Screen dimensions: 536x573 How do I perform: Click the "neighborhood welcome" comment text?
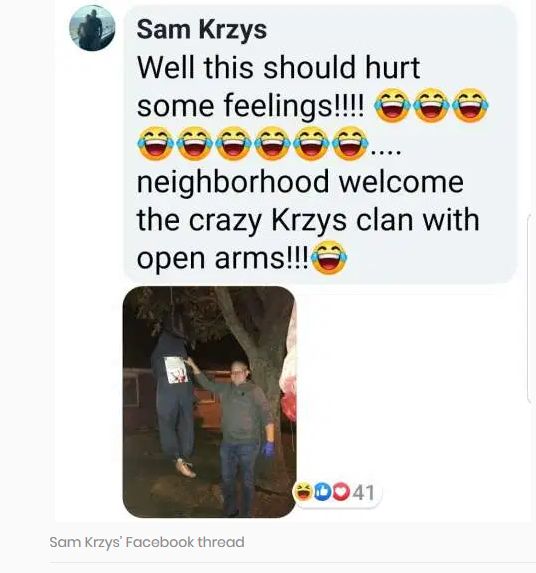pos(300,181)
